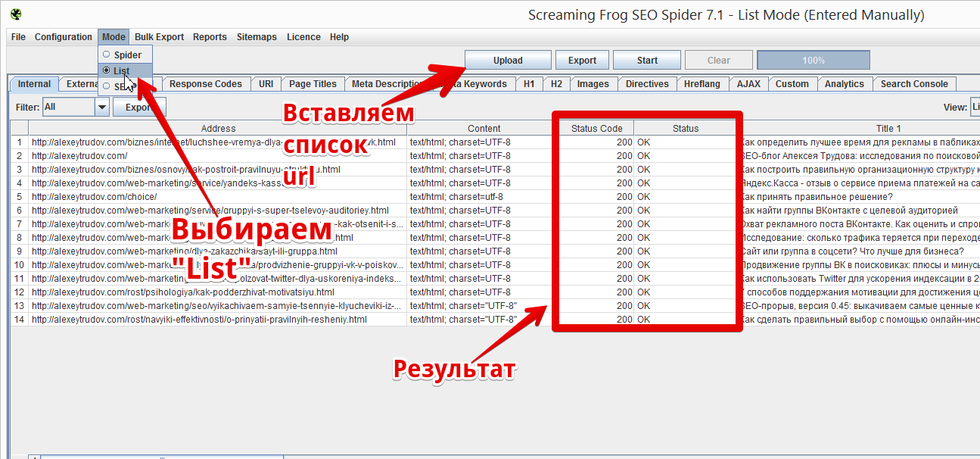
Task: Click the 100% crawl progress bar
Action: click(813, 61)
